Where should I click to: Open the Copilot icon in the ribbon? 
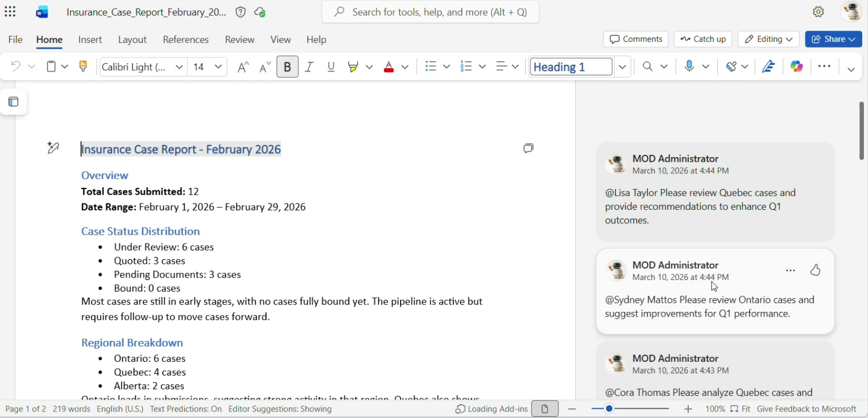coord(797,67)
